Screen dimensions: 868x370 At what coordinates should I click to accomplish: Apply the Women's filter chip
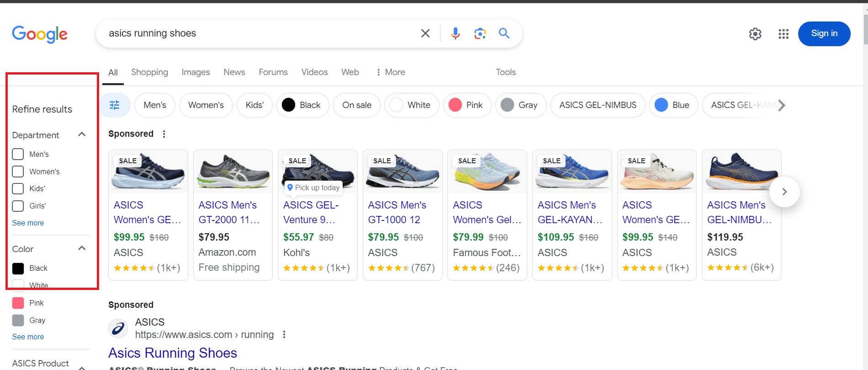pyautogui.click(x=206, y=105)
